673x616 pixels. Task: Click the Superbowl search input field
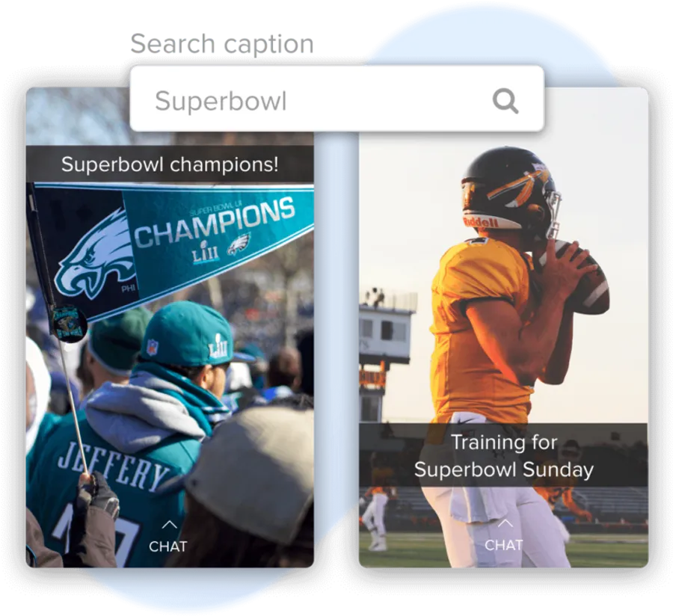tap(337, 99)
